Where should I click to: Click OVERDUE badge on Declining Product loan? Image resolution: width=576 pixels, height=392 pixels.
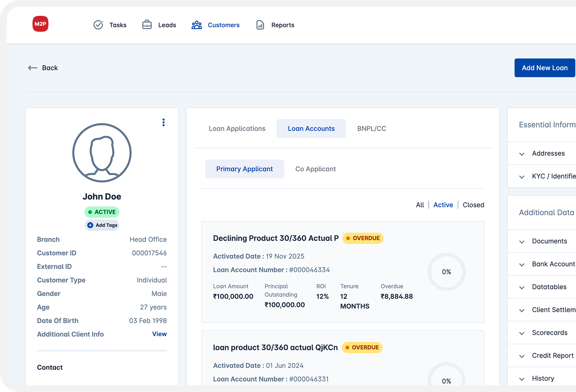pos(363,238)
